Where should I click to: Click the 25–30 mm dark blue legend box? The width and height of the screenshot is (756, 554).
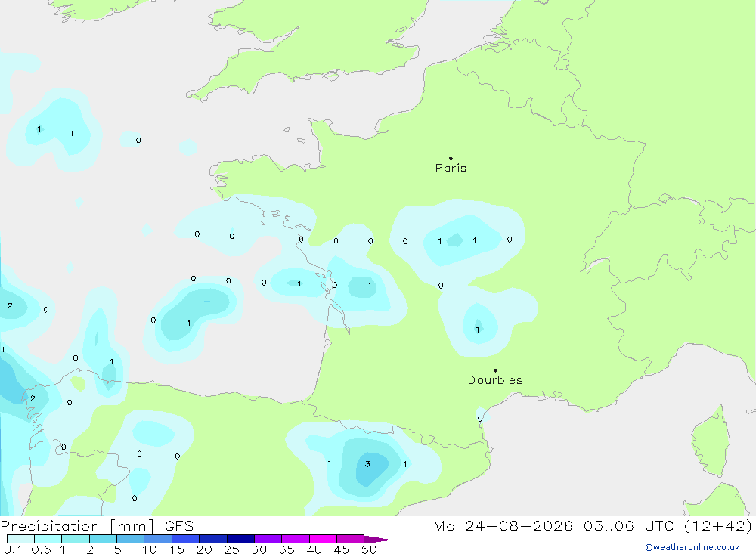click(240, 539)
